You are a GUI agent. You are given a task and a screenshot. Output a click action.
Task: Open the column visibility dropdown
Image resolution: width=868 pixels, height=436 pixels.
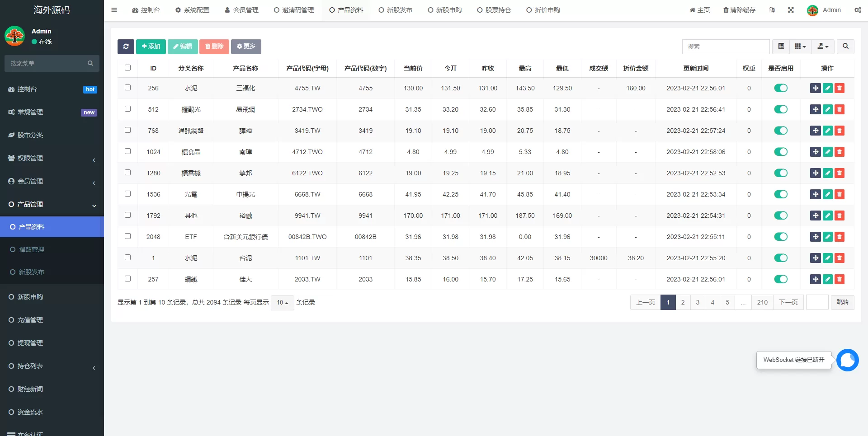[800, 47]
